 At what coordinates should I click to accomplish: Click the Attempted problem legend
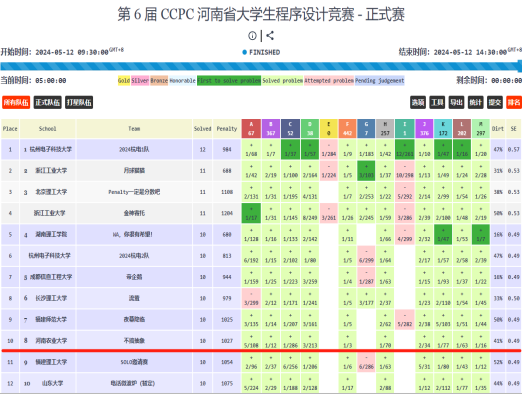[x=329, y=81]
